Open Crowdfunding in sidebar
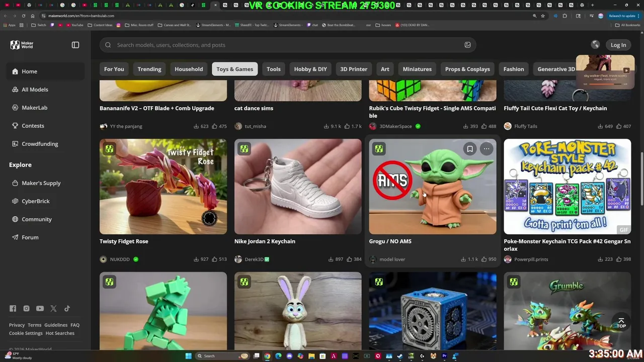Viewport: 644px width, 362px height. (x=46, y=144)
